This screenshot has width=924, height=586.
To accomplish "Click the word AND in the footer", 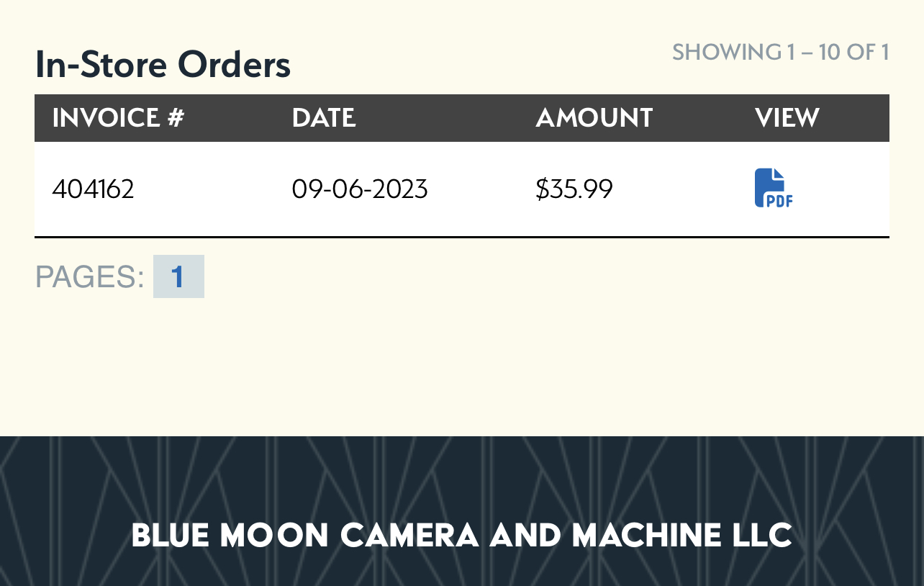I will click(x=525, y=536).
